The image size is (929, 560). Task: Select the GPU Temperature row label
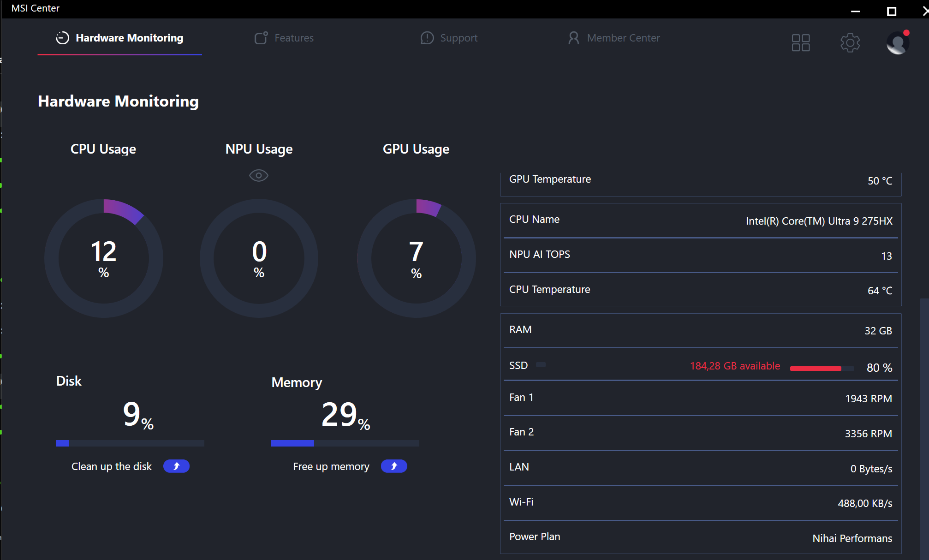pos(550,179)
